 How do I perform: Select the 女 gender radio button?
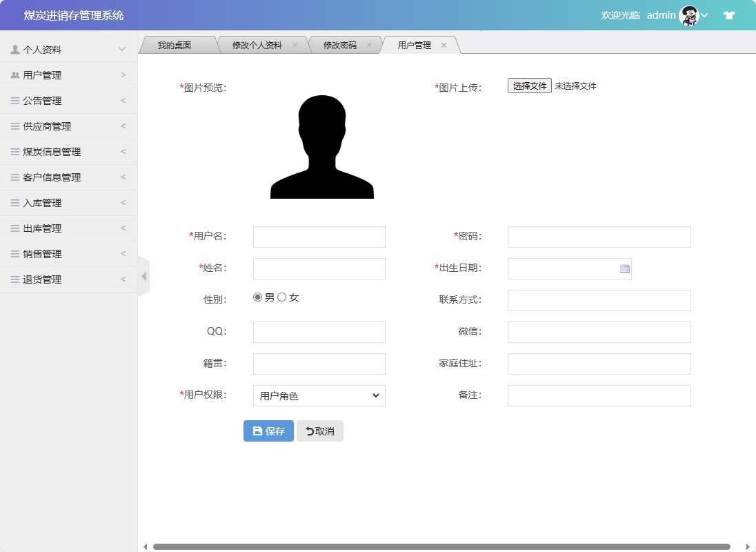(281, 297)
